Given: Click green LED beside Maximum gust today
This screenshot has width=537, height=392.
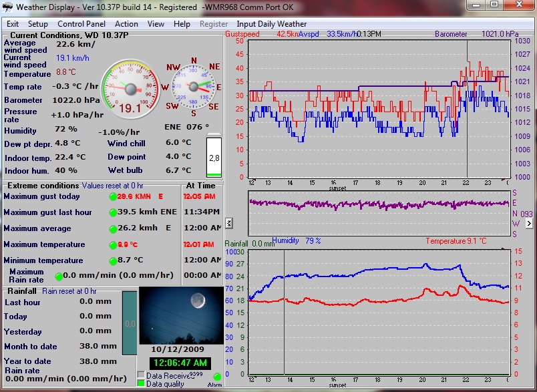Looking at the screenshot, I should [113, 196].
